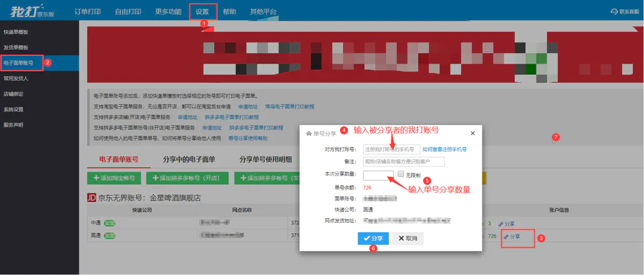Viewport: 644px width, 275px height.
Task: Click the 网点名称 column header
Action: [x=241, y=210]
